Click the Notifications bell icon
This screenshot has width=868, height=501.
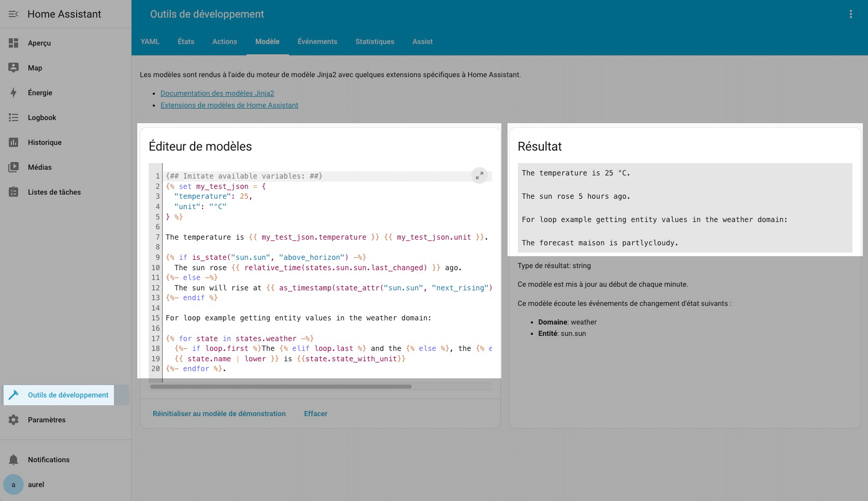click(13, 460)
